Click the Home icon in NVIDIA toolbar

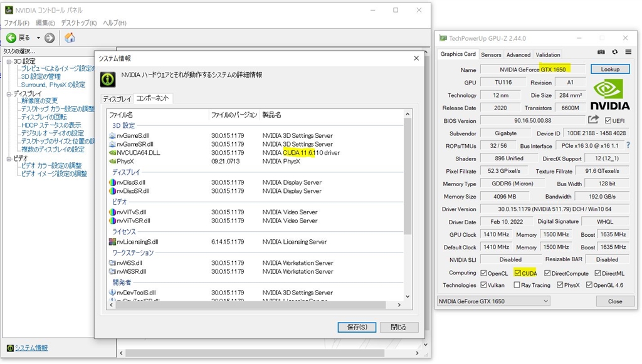tap(70, 38)
